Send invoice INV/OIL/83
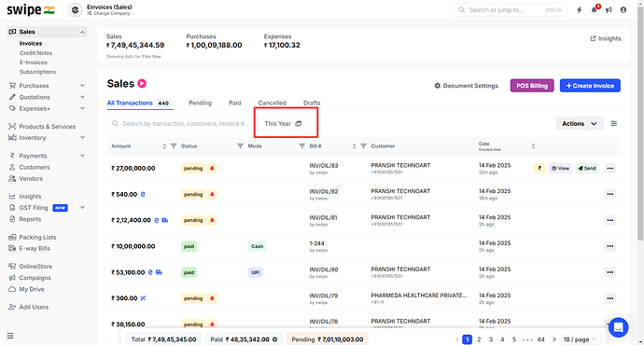 (x=587, y=168)
